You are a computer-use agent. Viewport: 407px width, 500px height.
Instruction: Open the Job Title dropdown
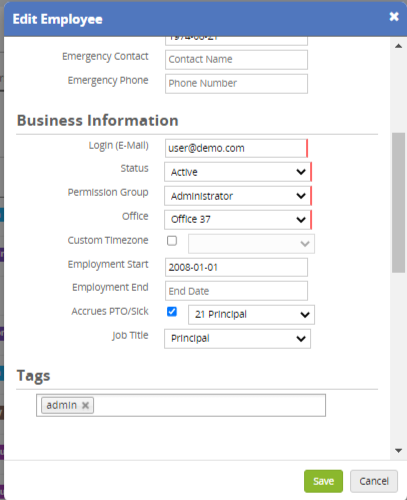[237, 339]
